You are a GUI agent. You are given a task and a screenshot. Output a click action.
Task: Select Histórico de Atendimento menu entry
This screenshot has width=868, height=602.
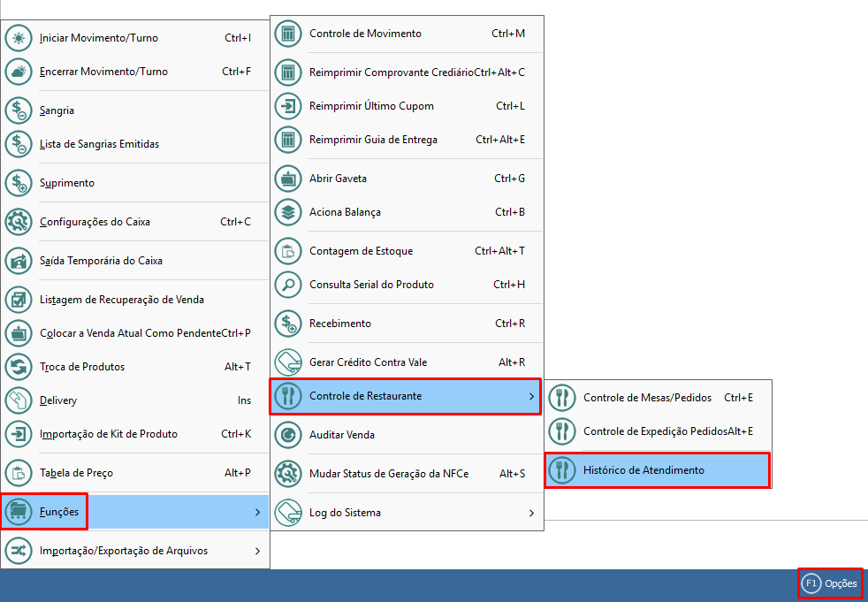643,470
